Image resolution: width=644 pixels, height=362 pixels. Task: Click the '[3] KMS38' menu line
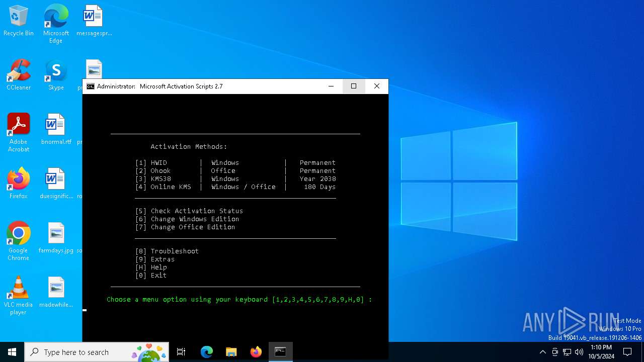235,179
